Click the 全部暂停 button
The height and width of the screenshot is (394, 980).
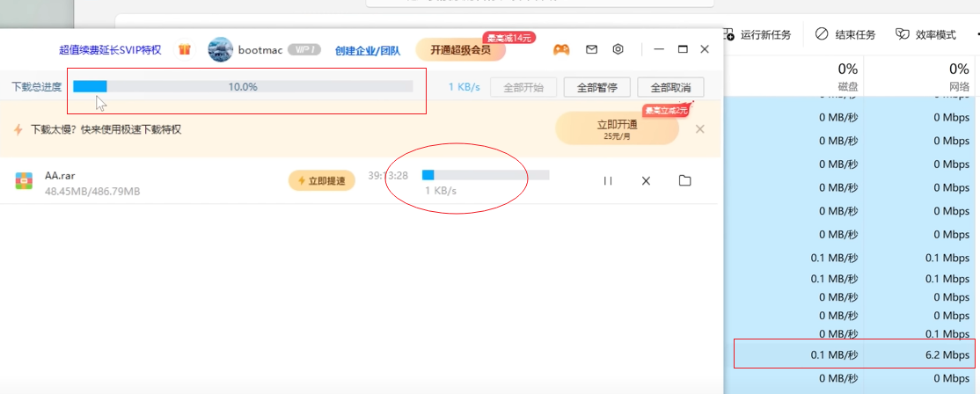596,87
